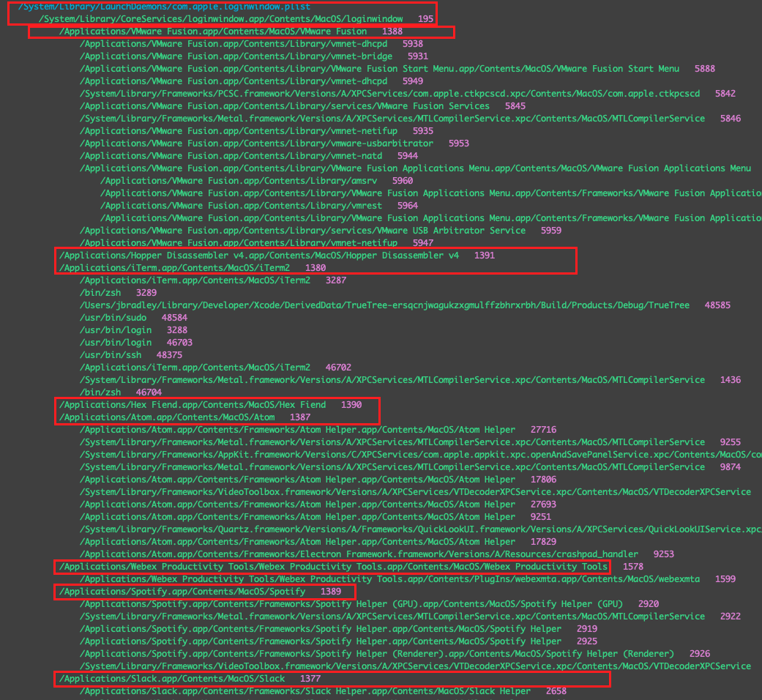Viewport: 762px width, 700px height.
Task: Click the /usr/bin/login line PID 46703
Action: pyautogui.click(x=136, y=343)
